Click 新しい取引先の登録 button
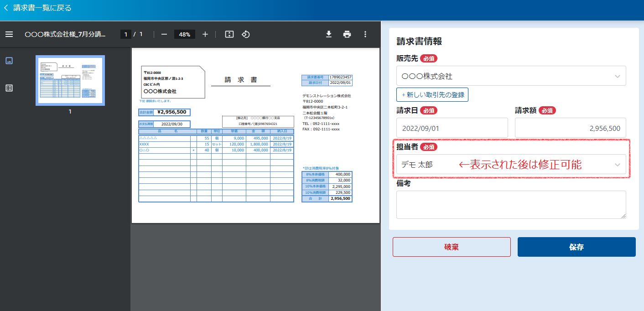Viewport: 644px width, 311px height. tap(432, 95)
